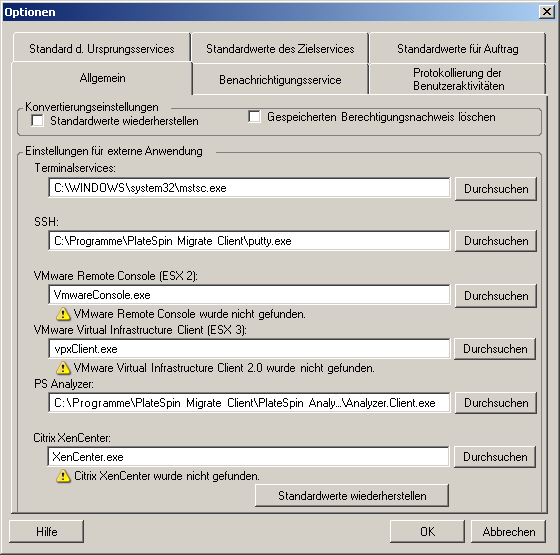Screen dimensions: 560x555
Task: Click the Standardwerte wiederherstellen button
Action: [x=352, y=496]
